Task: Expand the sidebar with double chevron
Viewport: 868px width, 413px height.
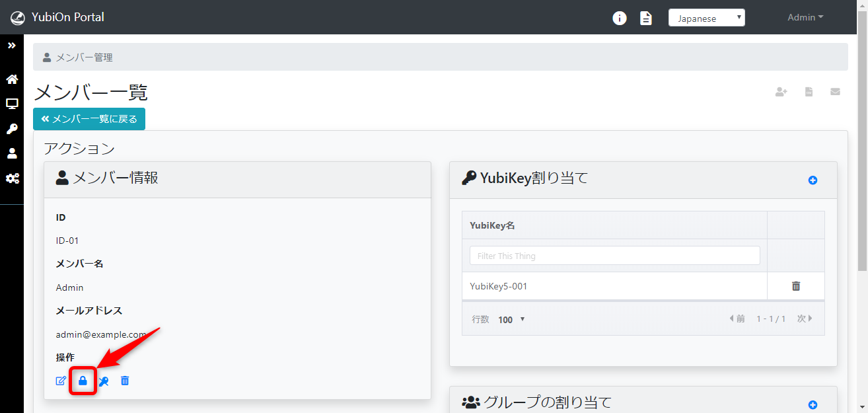Action: click(x=12, y=46)
